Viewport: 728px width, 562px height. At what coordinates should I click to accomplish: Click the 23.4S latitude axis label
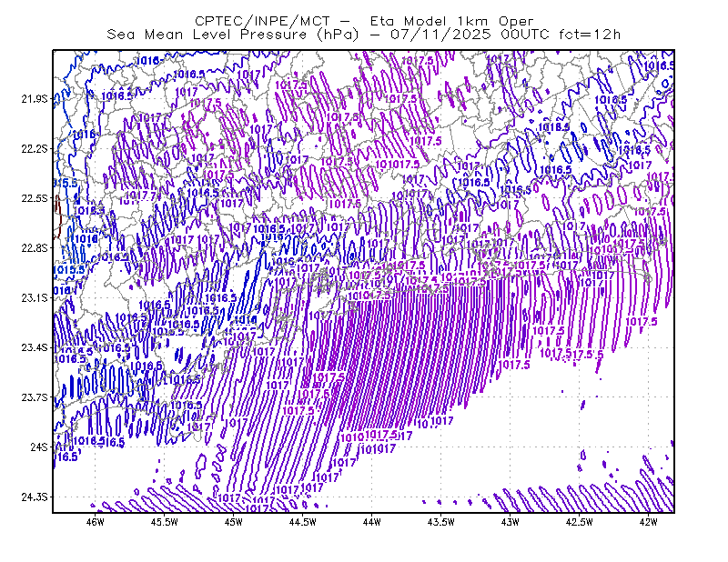point(35,347)
